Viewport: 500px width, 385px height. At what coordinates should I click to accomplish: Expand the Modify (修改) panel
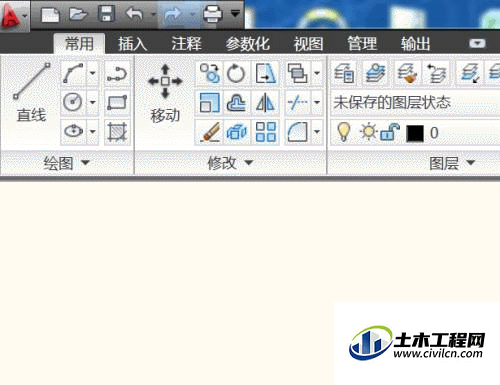click(231, 163)
